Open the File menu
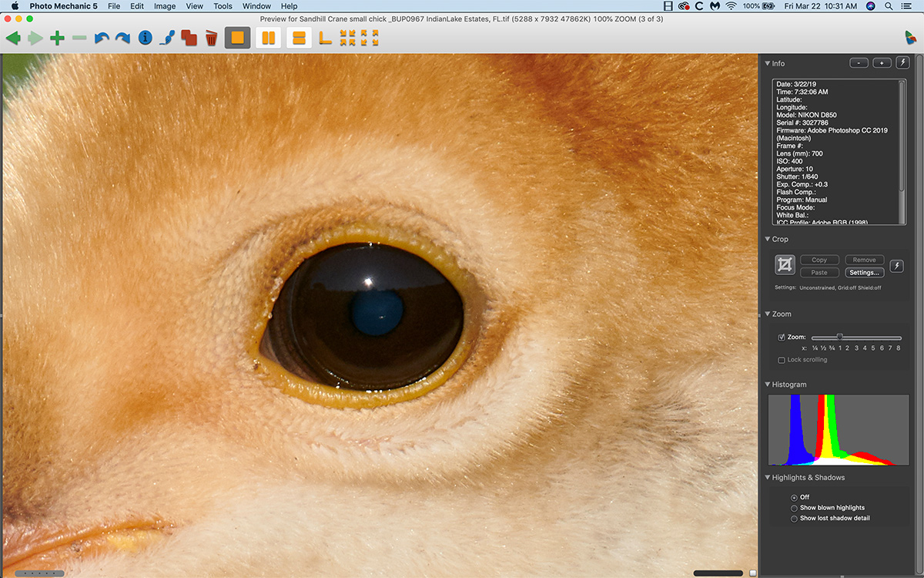This screenshot has width=924, height=578. 114,6
